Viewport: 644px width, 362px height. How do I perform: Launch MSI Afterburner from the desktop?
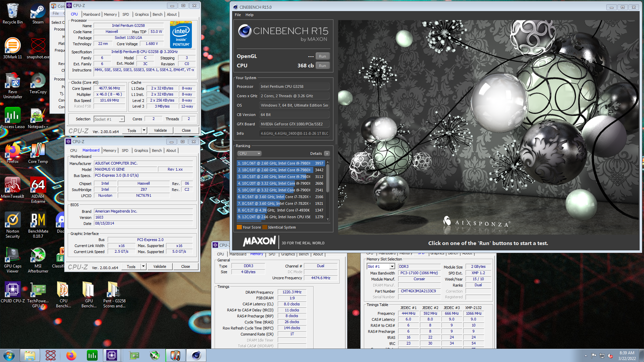[x=38, y=260]
